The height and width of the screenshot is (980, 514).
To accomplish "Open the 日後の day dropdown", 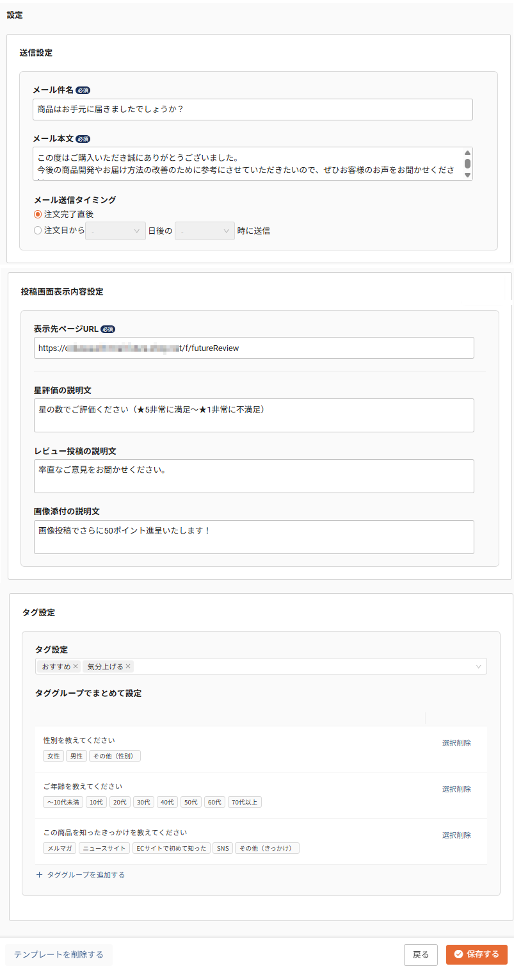I will pyautogui.click(x=115, y=231).
